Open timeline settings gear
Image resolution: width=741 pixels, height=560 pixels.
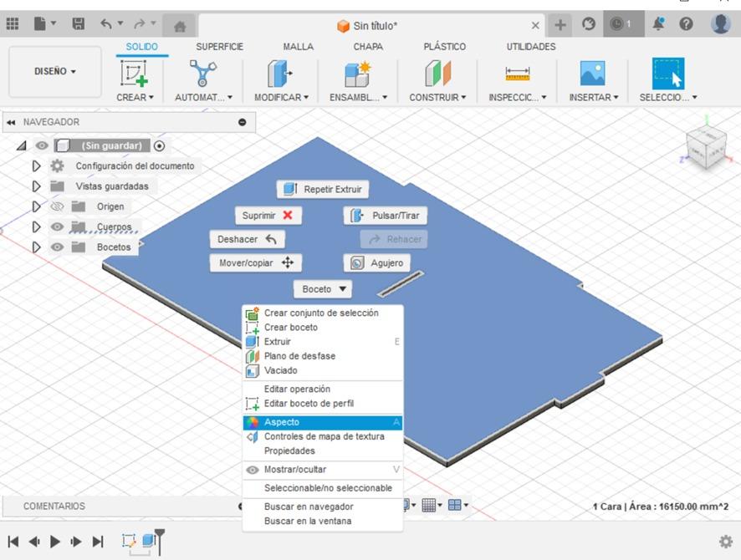click(x=726, y=541)
